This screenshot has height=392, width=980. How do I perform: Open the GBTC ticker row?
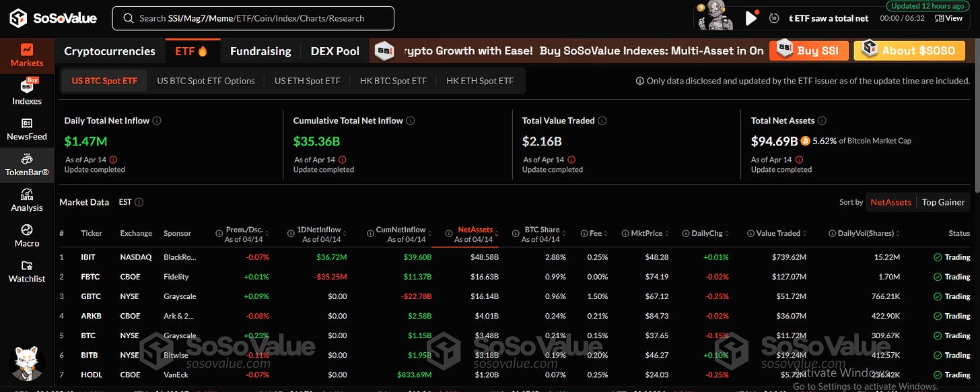[x=515, y=296]
